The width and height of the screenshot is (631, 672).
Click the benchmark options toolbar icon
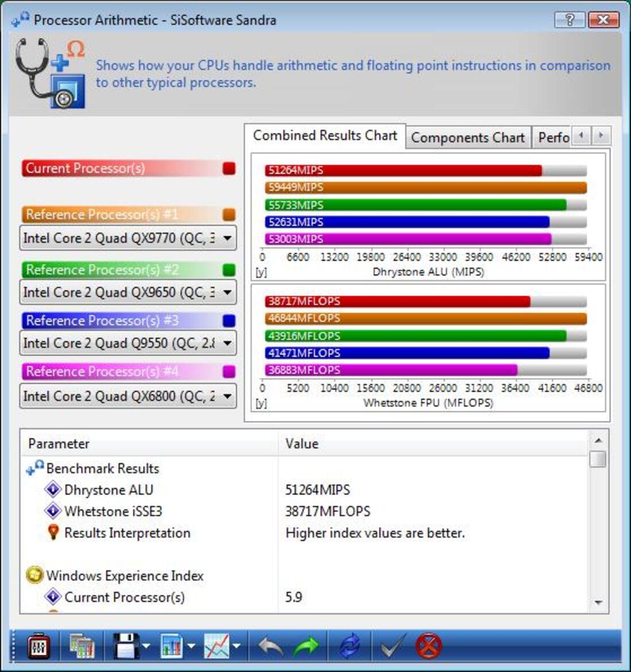(38, 646)
